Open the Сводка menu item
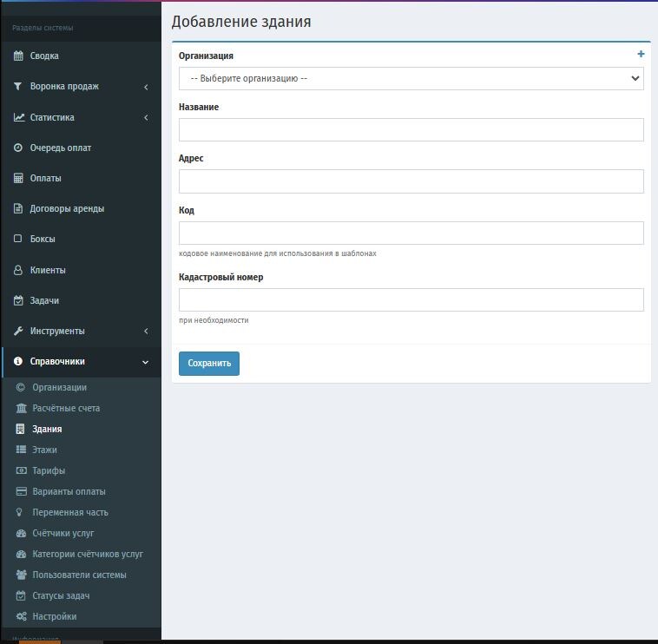The height and width of the screenshot is (644, 658). coord(44,56)
